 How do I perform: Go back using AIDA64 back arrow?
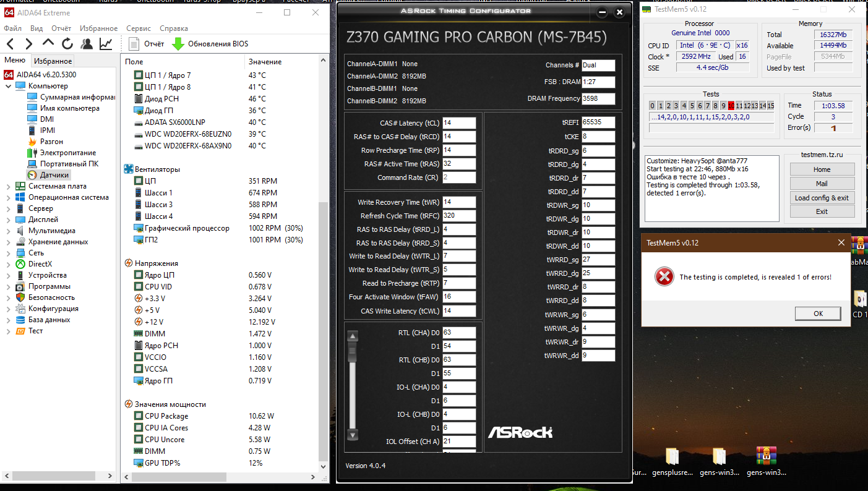click(11, 44)
